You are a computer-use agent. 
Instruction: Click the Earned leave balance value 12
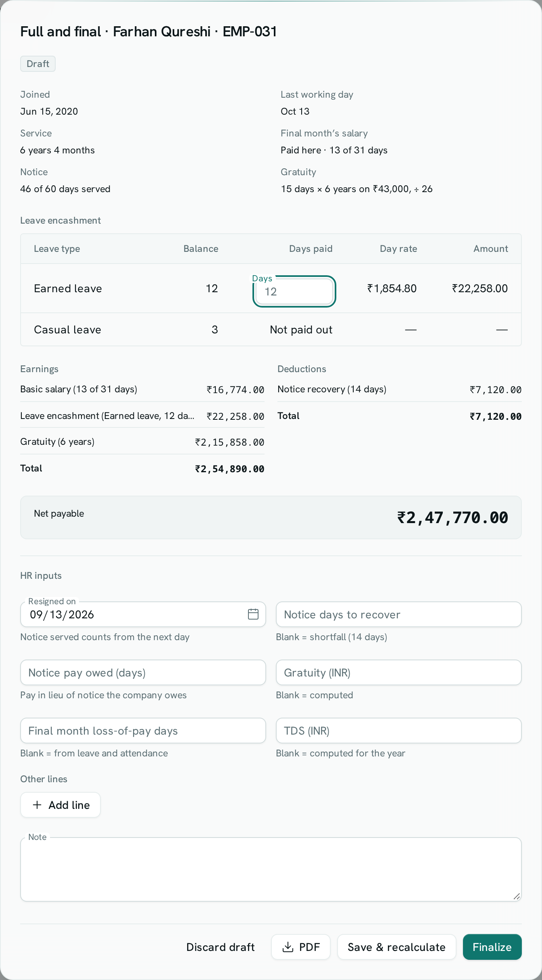(212, 288)
